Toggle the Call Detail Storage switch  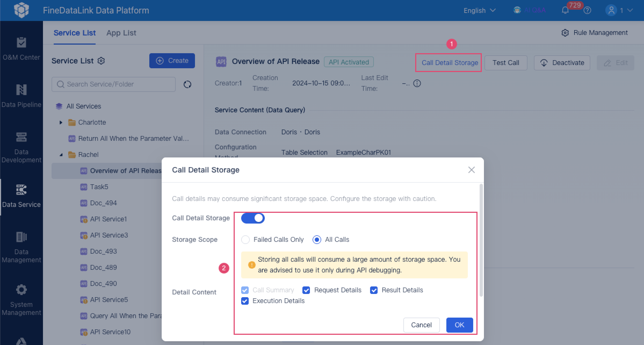[253, 218]
